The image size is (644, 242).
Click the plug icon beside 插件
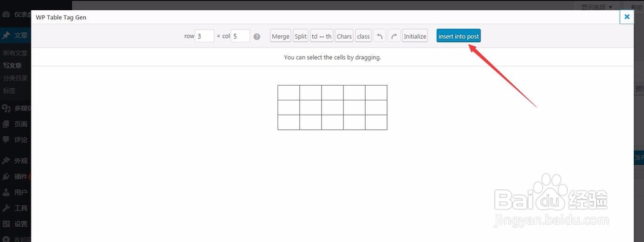click(x=6, y=177)
